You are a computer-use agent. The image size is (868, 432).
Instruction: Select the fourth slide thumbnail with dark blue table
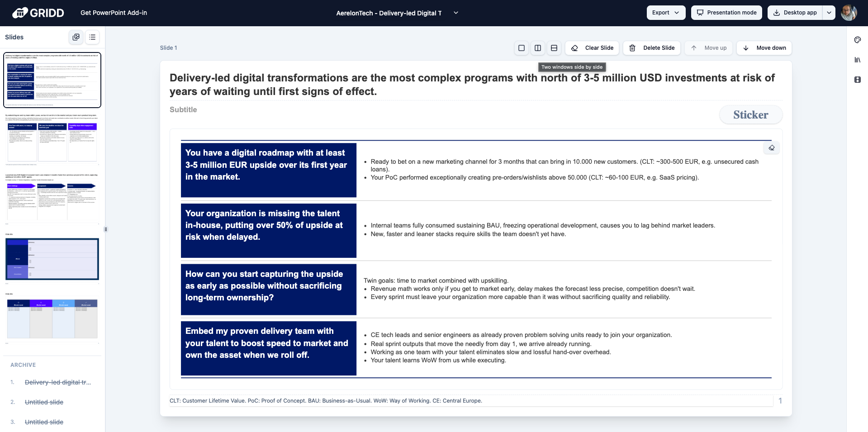52,259
